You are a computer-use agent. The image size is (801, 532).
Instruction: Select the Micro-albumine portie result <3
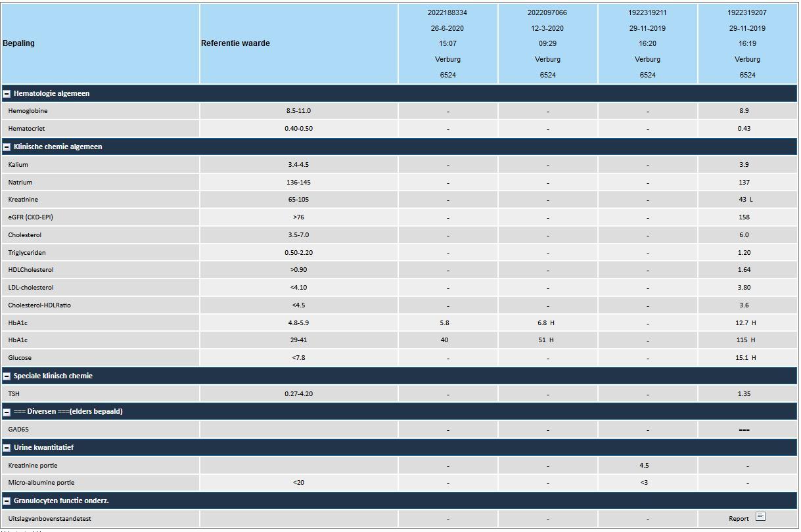[644, 483]
